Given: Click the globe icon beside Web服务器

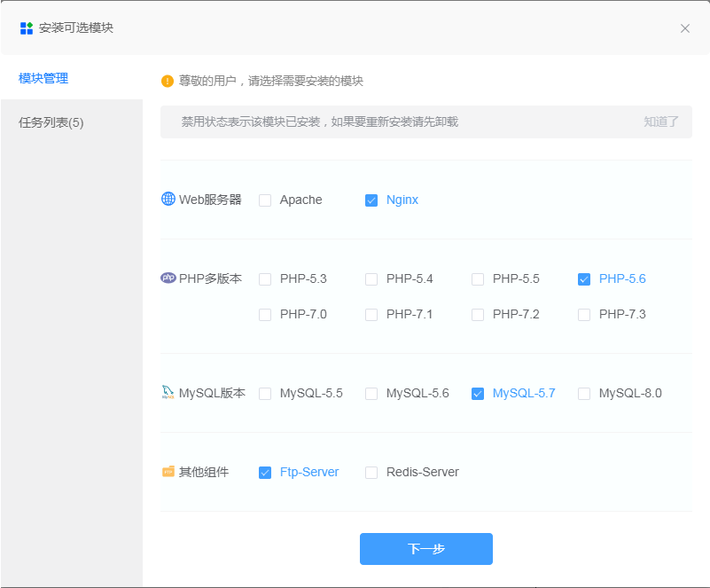Looking at the screenshot, I should coord(168,200).
